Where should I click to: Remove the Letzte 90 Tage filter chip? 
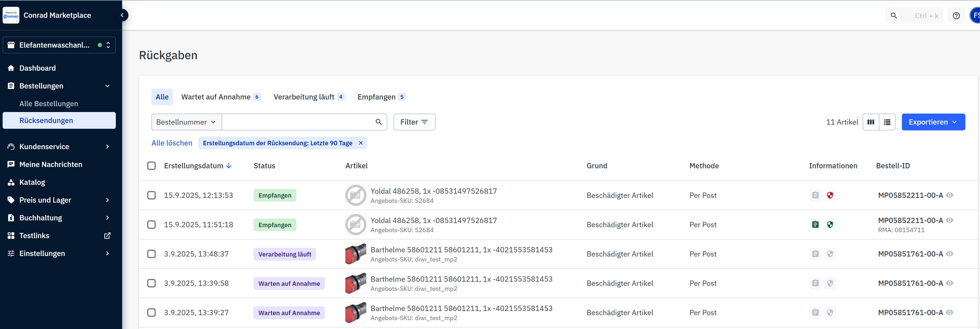pos(361,143)
